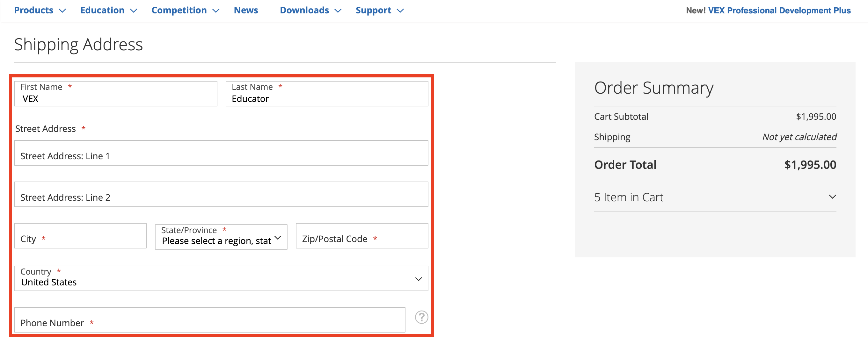Click the Products navigation link
The height and width of the screenshot is (337, 868).
[33, 11]
